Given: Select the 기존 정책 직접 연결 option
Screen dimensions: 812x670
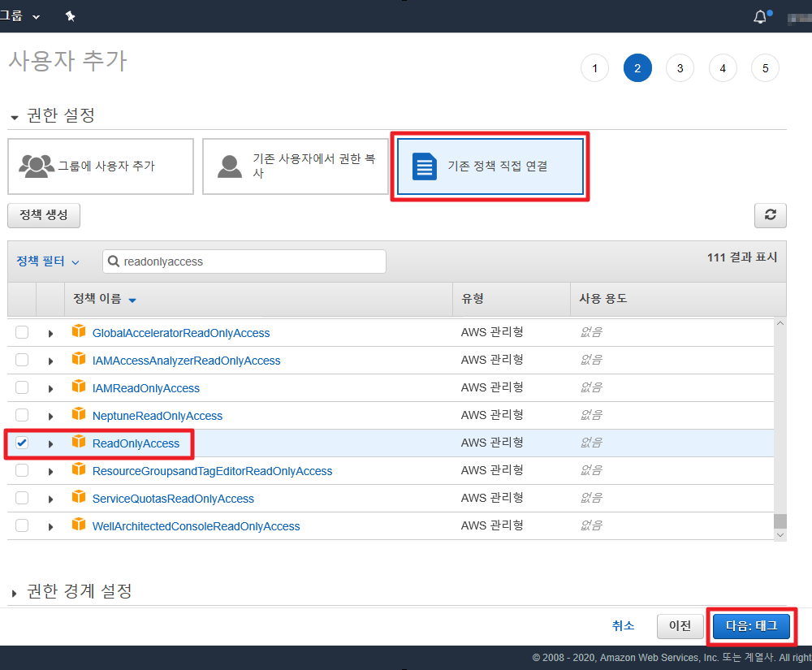Looking at the screenshot, I should point(490,166).
